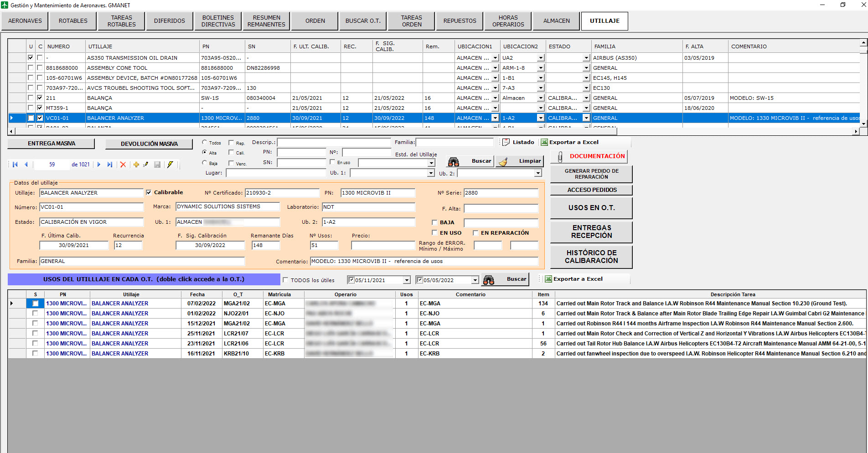Switch to the ALMACEN tab
Viewport: 868px width, 453px height.
coord(556,21)
